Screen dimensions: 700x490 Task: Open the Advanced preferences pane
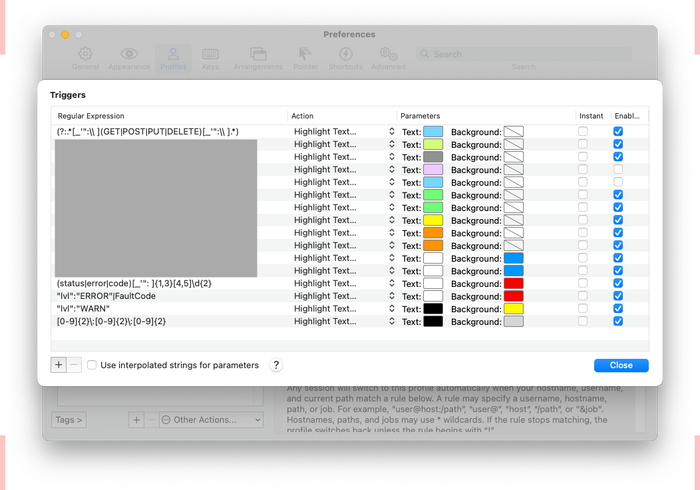[x=388, y=58]
